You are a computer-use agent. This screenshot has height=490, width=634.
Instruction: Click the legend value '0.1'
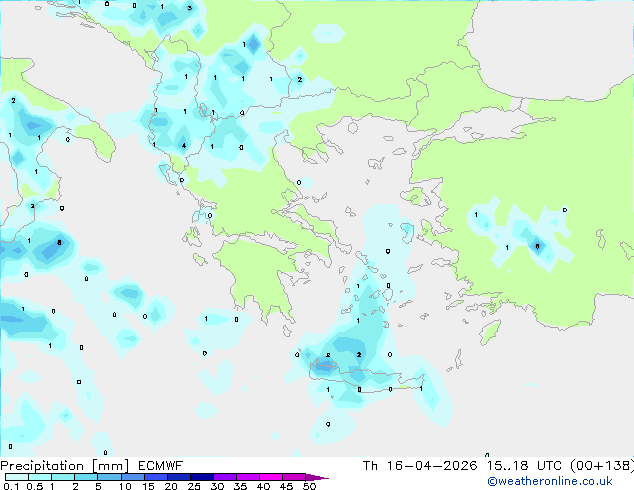(11, 486)
